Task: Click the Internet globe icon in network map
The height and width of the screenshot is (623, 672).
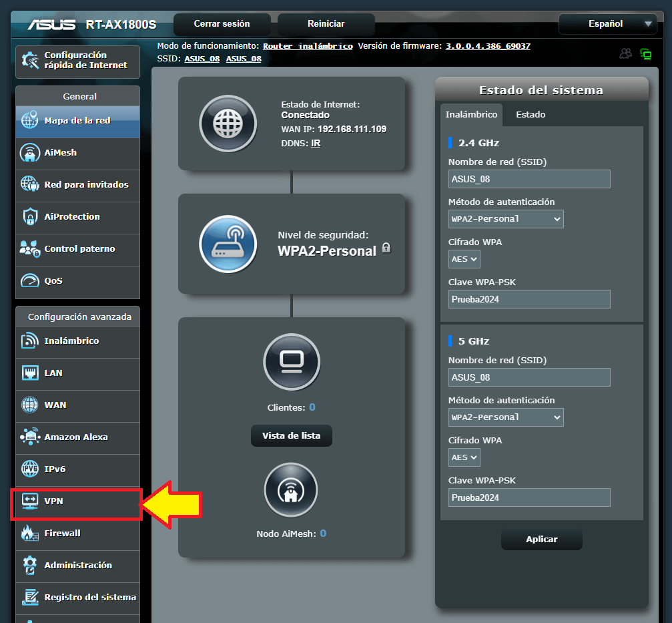Action: (228, 124)
